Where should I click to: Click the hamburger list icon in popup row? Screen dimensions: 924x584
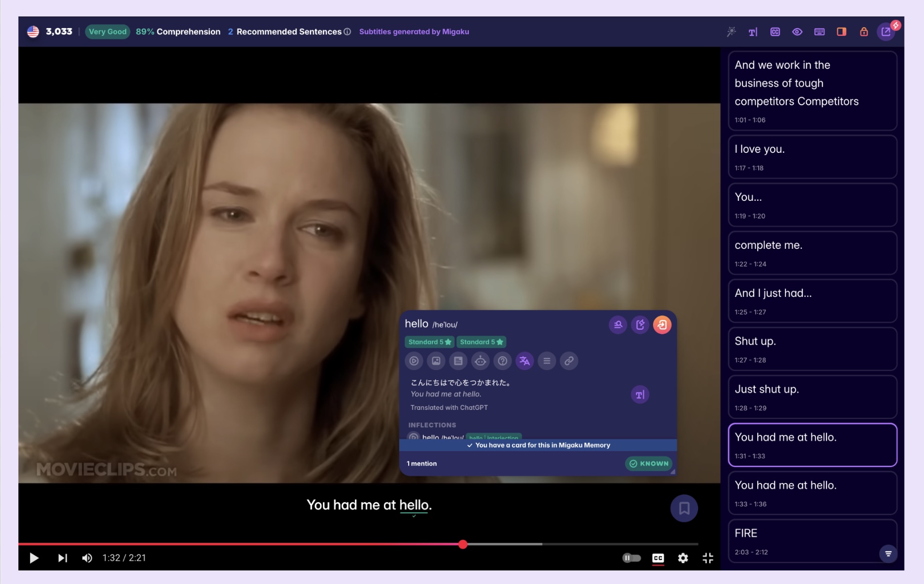(x=547, y=361)
